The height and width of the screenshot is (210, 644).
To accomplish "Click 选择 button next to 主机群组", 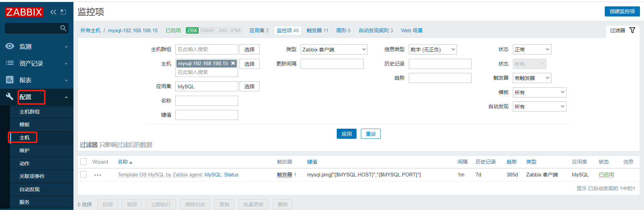I will click(250, 49).
